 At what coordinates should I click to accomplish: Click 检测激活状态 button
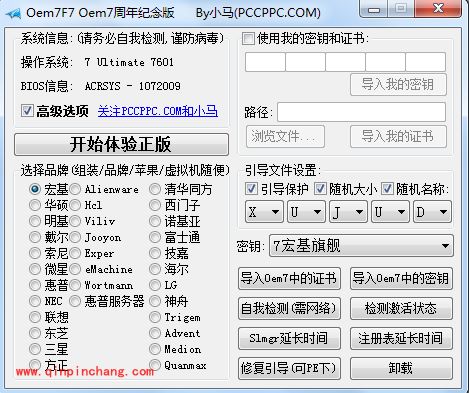[401, 308]
